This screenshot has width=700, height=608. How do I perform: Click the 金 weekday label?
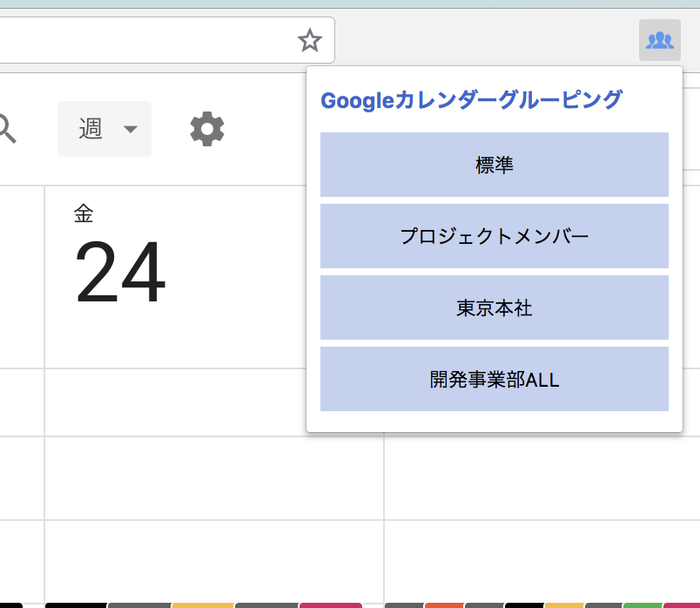click(84, 213)
